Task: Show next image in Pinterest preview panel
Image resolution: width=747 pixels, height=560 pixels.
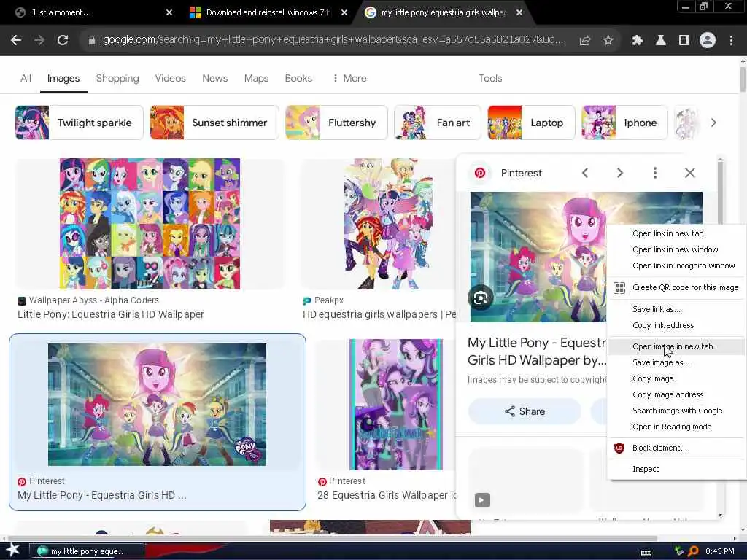Action: [x=620, y=173]
